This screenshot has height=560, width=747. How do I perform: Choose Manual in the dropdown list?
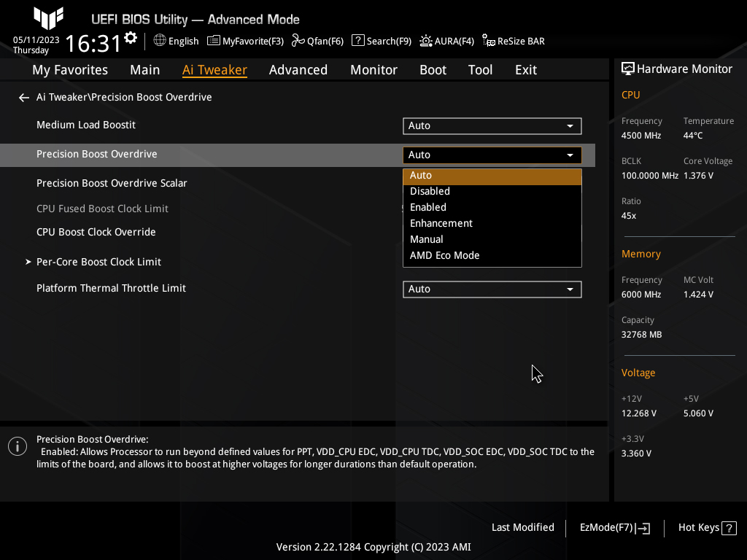click(x=492, y=239)
